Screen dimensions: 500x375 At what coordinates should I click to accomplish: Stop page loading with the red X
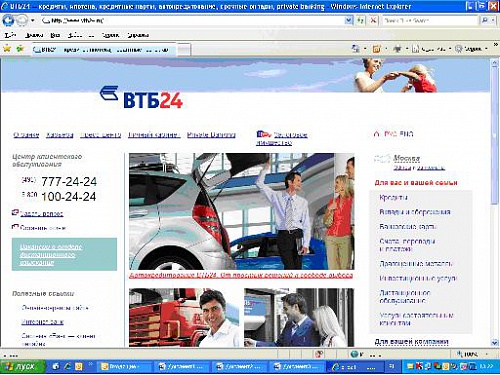click(x=373, y=20)
